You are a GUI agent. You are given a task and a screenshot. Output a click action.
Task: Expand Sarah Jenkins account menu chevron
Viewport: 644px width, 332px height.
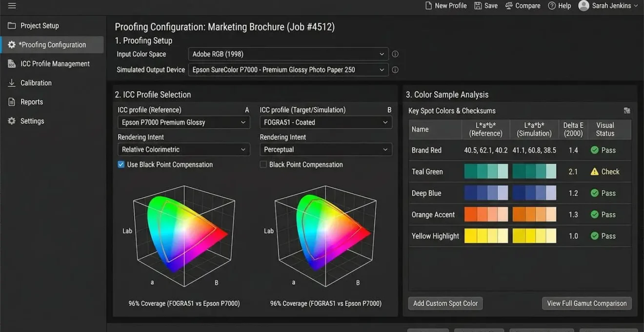pos(636,6)
